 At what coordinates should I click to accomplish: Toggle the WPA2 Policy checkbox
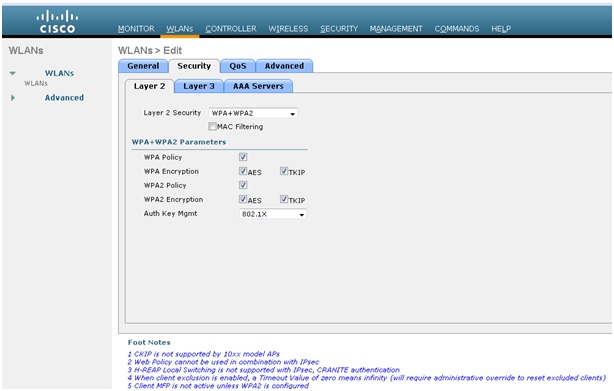243,185
